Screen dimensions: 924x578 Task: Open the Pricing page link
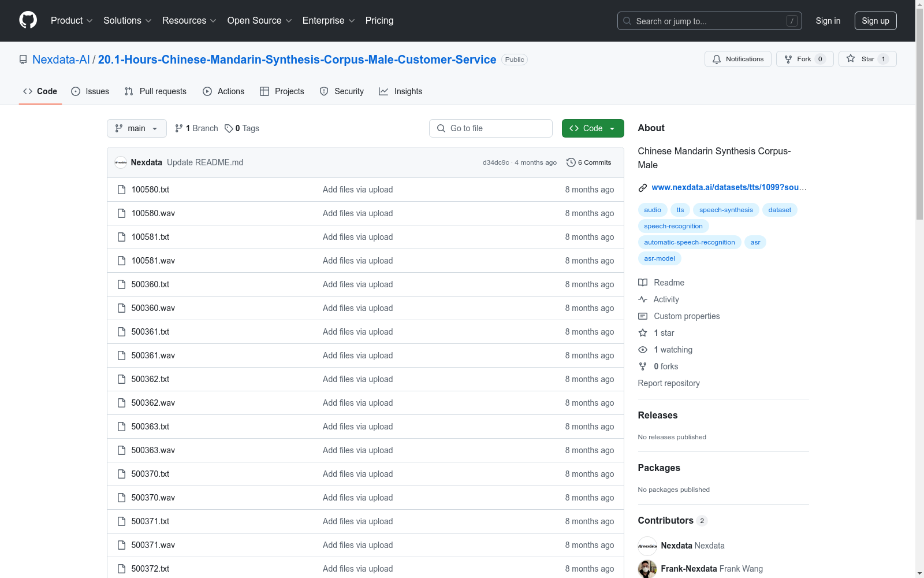pos(379,21)
